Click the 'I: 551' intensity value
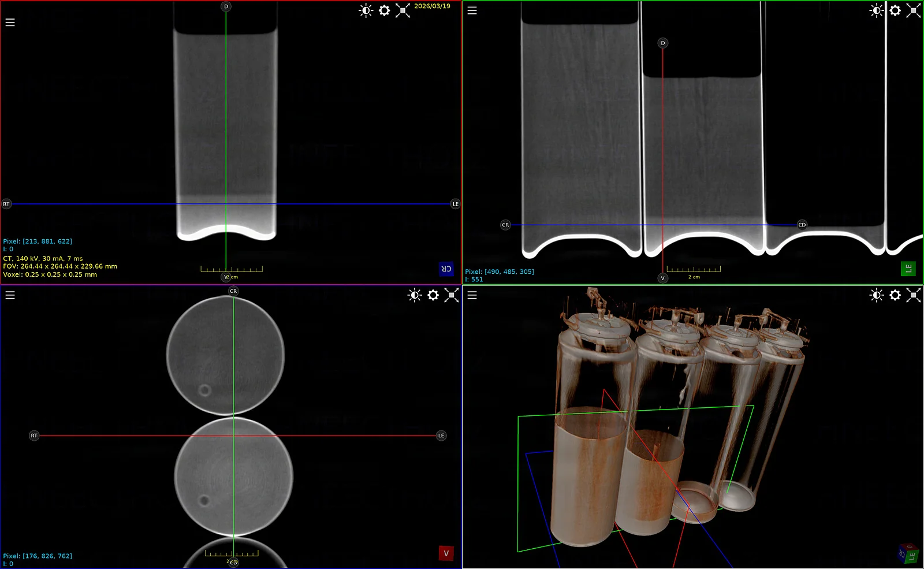The image size is (924, 569). [474, 280]
